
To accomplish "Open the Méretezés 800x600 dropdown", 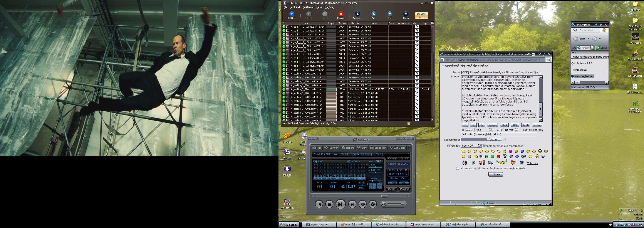I will 480,146.
